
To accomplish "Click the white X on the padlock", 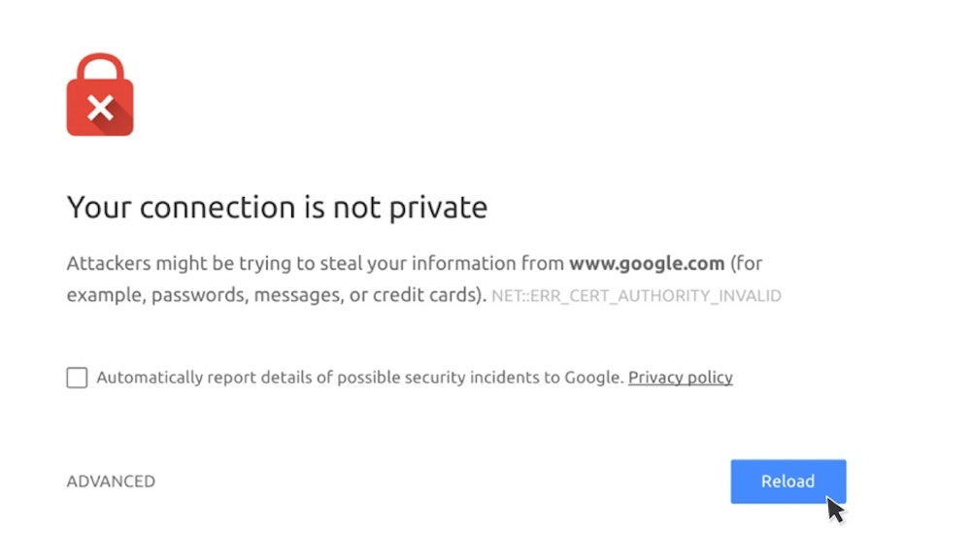I will 100,107.
